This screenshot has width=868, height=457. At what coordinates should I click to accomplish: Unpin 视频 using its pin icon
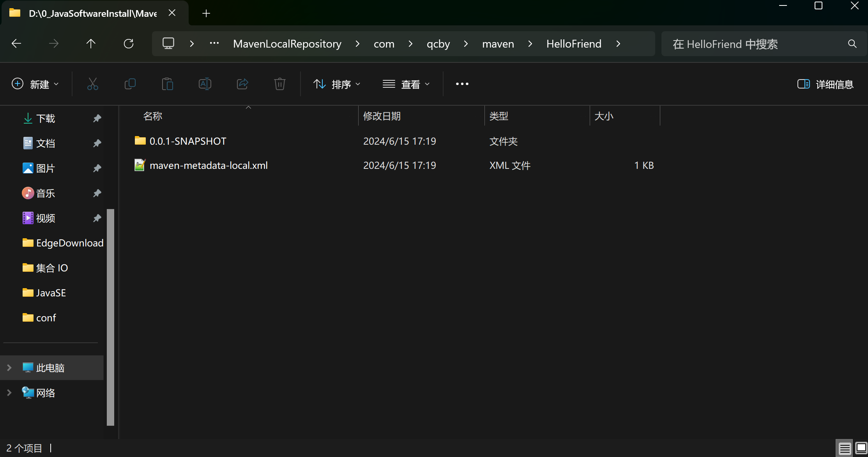(x=97, y=218)
